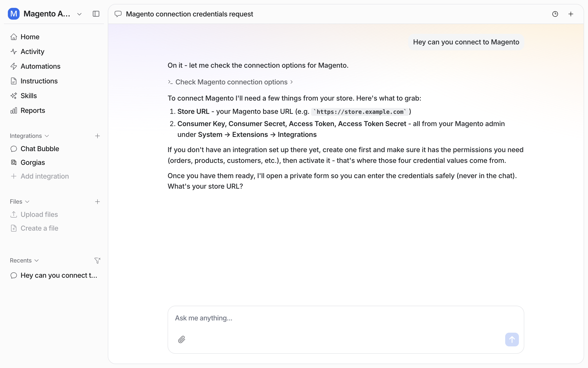
Task: Open the Chat Bubble integration
Action: pyautogui.click(x=54, y=149)
